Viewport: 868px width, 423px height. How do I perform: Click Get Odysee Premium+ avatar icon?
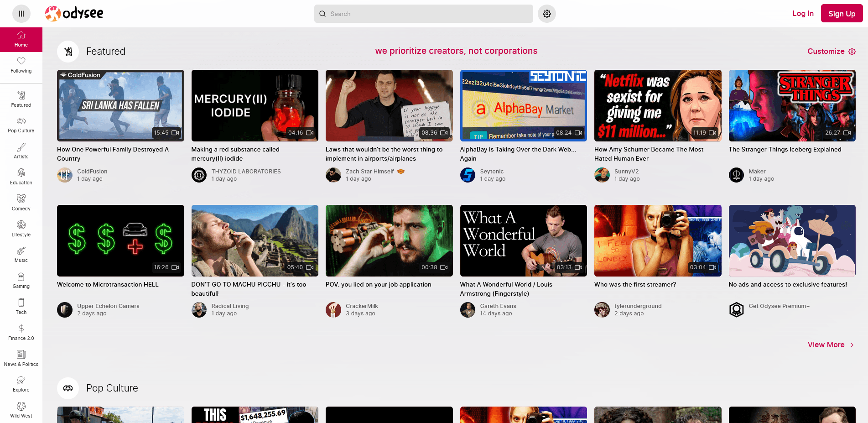(736, 310)
